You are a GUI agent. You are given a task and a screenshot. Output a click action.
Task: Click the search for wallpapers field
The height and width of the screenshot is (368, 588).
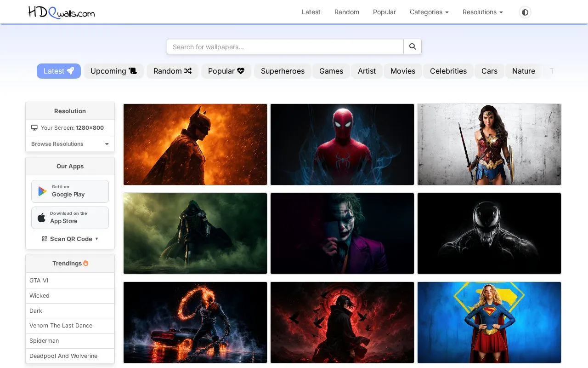(285, 46)
